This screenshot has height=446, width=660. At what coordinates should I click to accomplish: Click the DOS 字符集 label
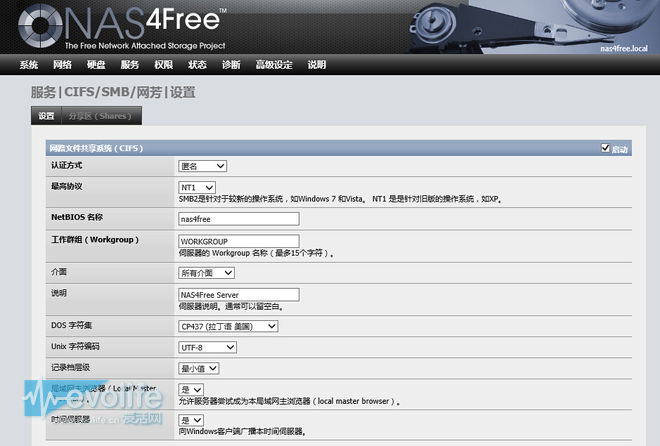(72, 325)
